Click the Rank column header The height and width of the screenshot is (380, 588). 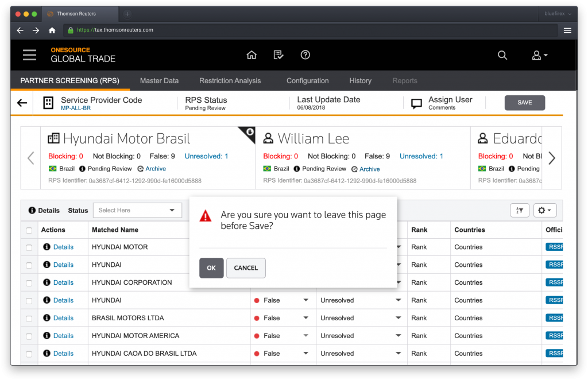419,230
